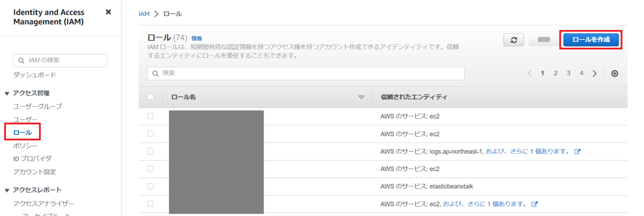Click the external link icon beside the ec2, および row
644x216 pixels.
[535, 204]
